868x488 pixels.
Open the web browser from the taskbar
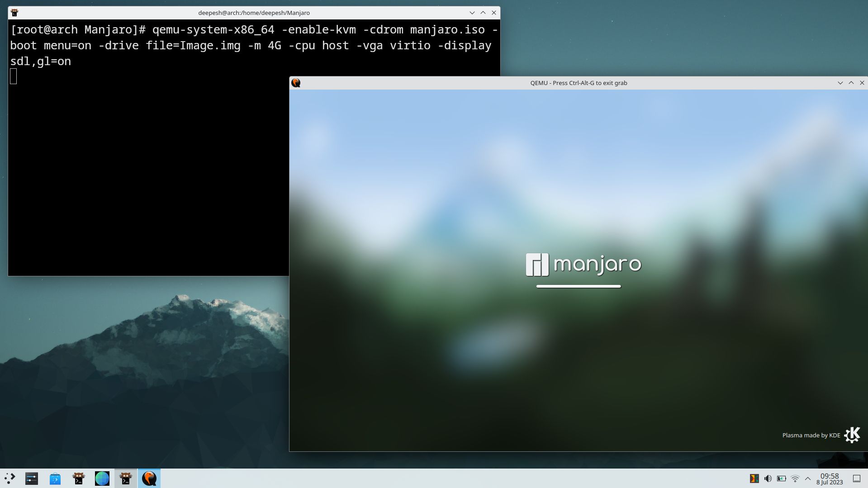(102, 478)
